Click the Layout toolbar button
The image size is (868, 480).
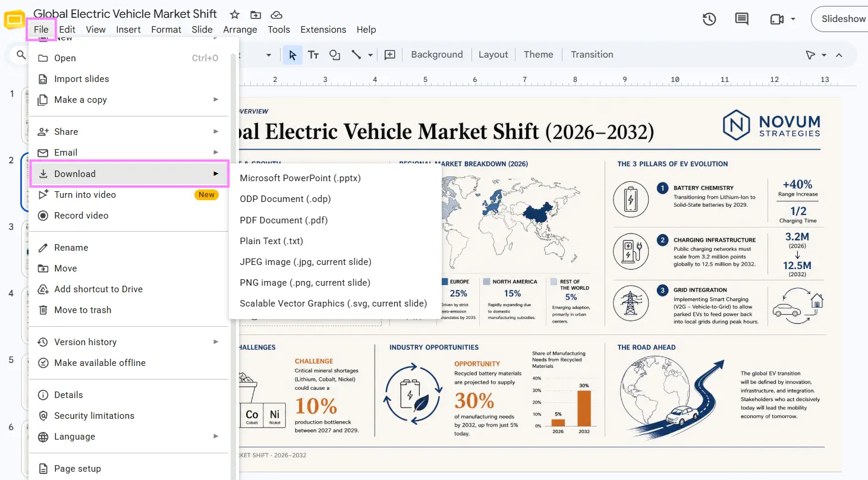[x=493, y=55]
